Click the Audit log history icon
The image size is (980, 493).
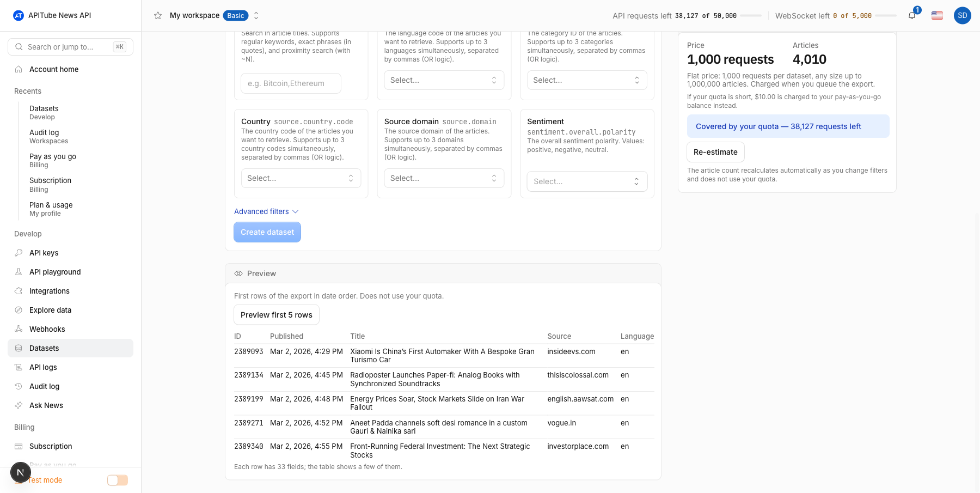[x=19, y=386]
